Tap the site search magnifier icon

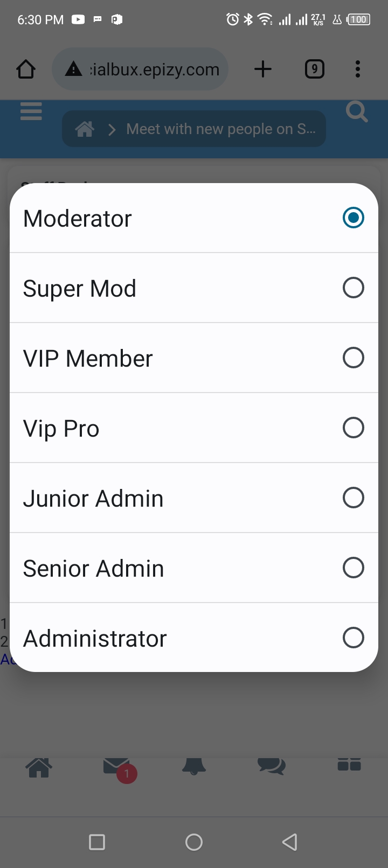pos(356,112)
